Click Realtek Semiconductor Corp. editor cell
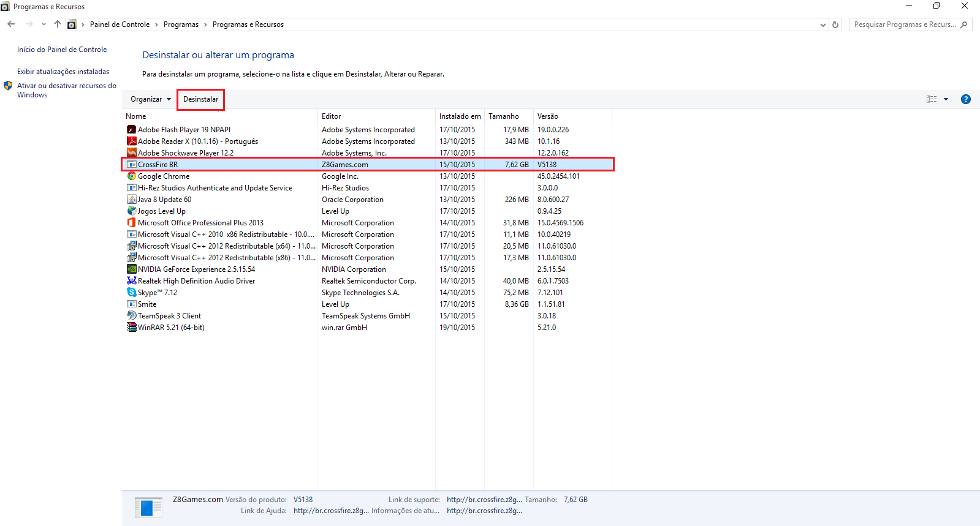 pyautogui.click(x=368, y=281)
